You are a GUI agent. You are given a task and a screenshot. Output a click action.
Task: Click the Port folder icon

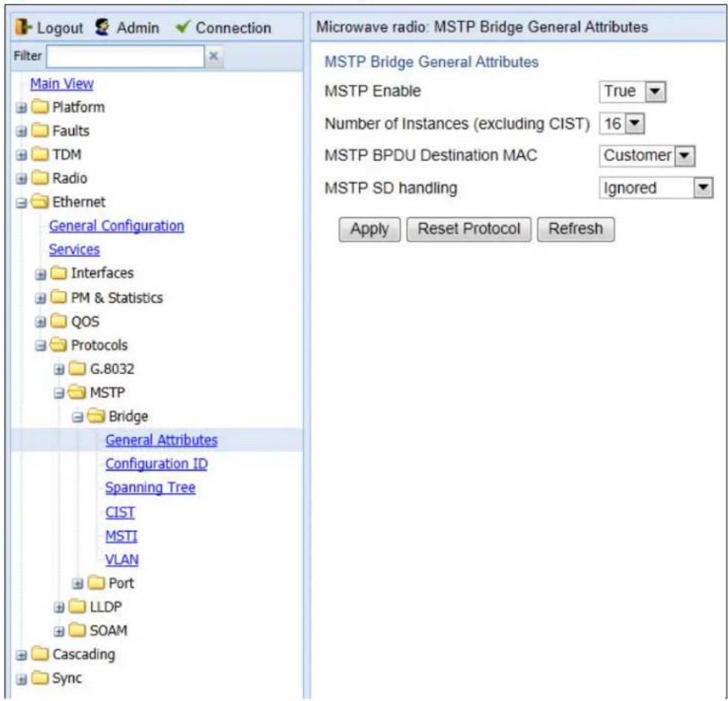96,583
